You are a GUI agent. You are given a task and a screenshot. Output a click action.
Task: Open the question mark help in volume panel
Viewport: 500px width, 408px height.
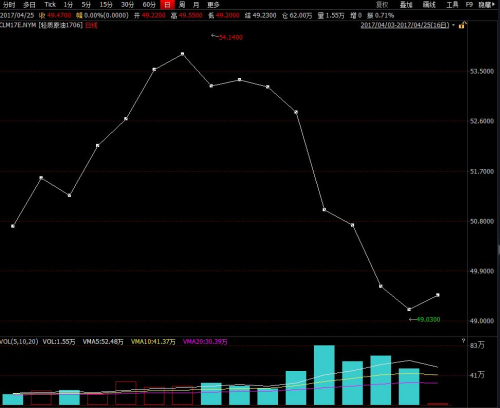[463, 341]
